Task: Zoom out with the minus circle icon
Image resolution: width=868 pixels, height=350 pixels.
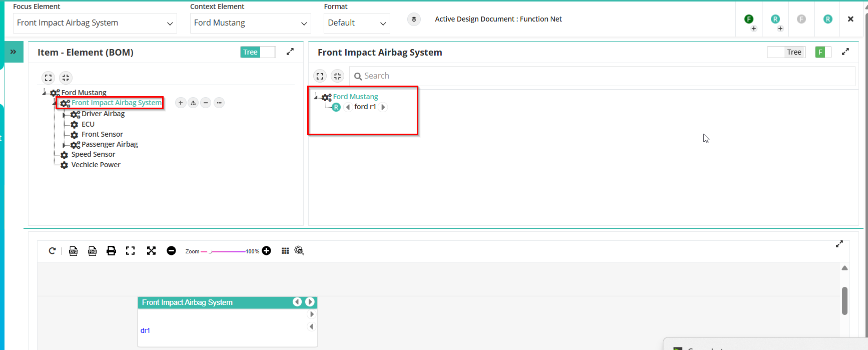Action: pos(171,251)
